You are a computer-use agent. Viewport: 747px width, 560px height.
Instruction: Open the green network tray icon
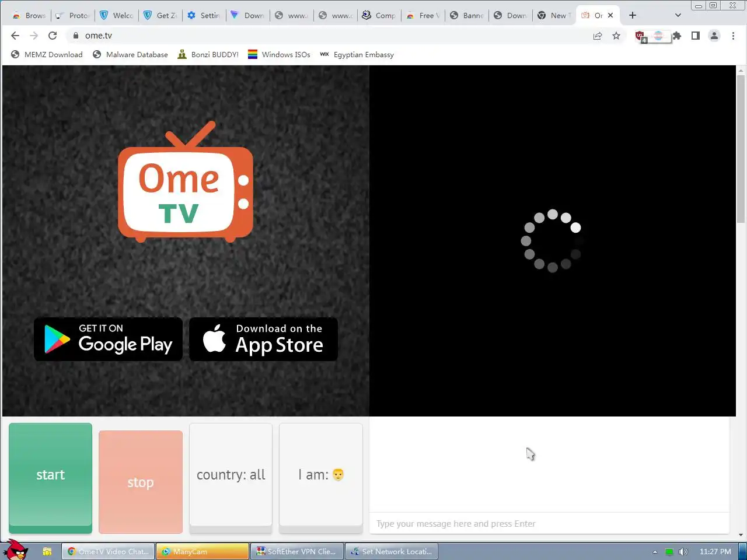669,552
